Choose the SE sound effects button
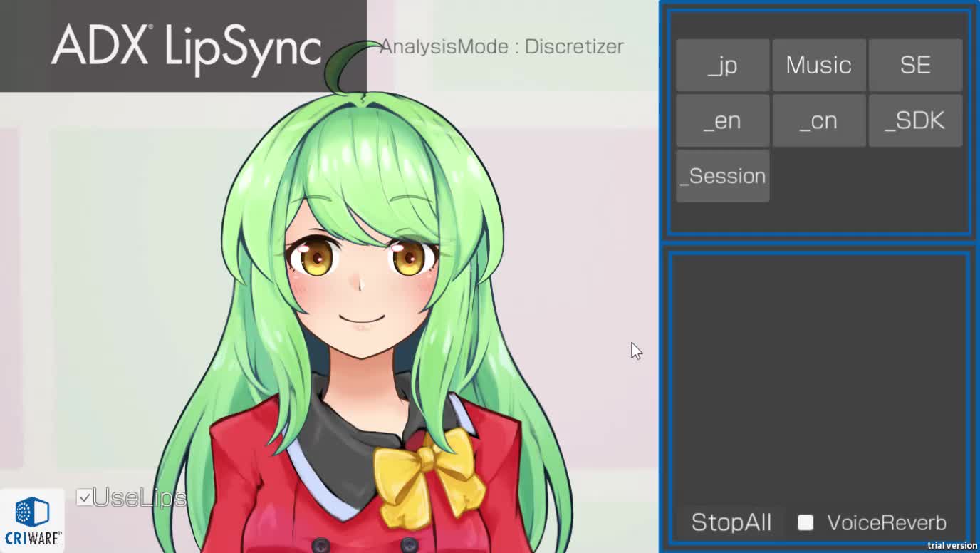This screenshot has width=980, height=553. click(915, 66)
